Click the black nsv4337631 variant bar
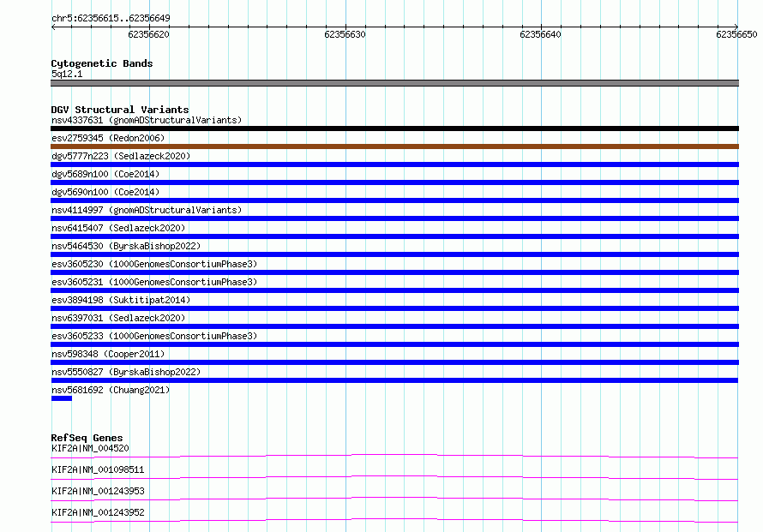Viewport: 763px width, 532px height. point(394,129)
